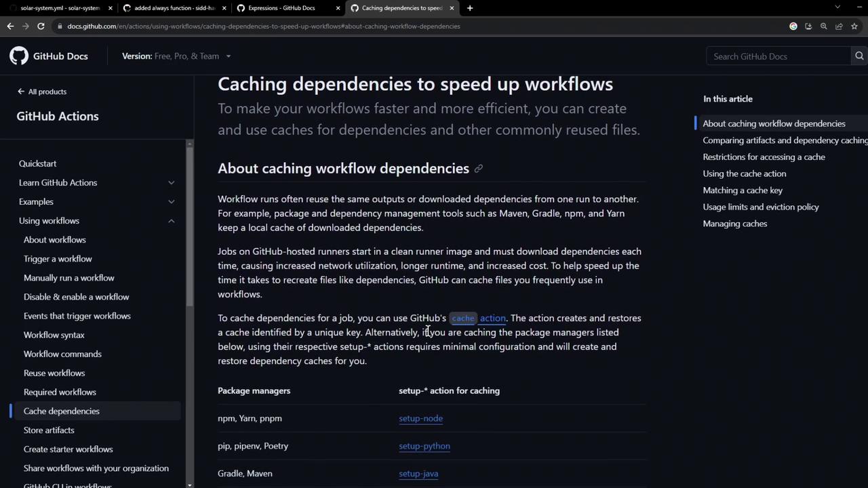The image size is (868, 488).
Task: View site information lock icon
Action: 60,26
